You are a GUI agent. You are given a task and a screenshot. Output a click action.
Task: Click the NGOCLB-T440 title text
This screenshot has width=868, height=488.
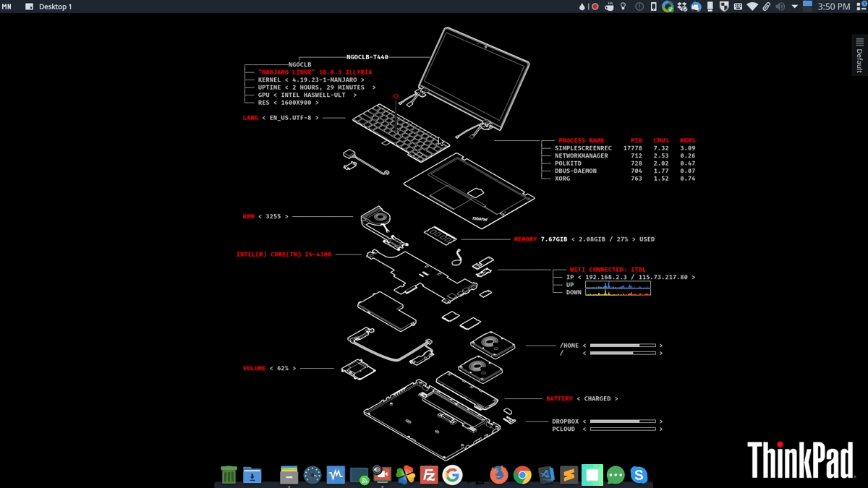(367, 56)
